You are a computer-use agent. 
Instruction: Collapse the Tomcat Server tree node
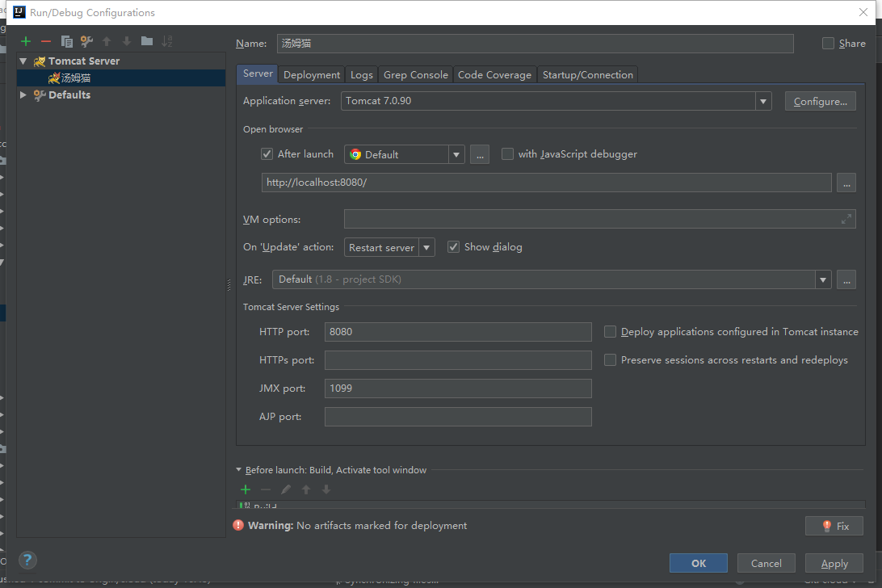23,61
